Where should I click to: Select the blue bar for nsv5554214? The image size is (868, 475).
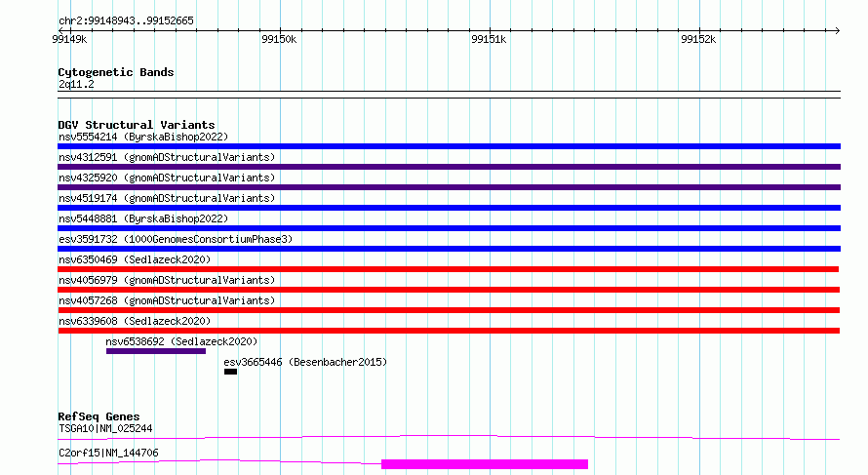tap(449, 146)
